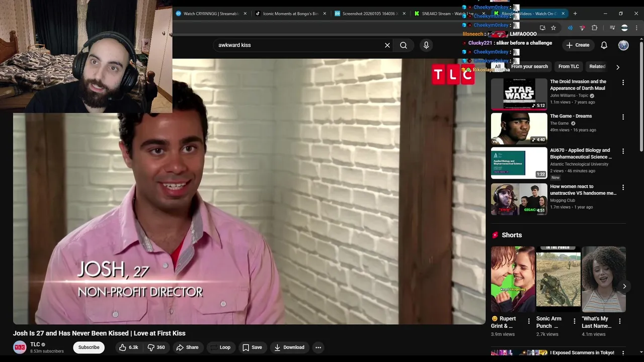Download the video
This screenshot has width=644, height=362.
tap(289, 347)
